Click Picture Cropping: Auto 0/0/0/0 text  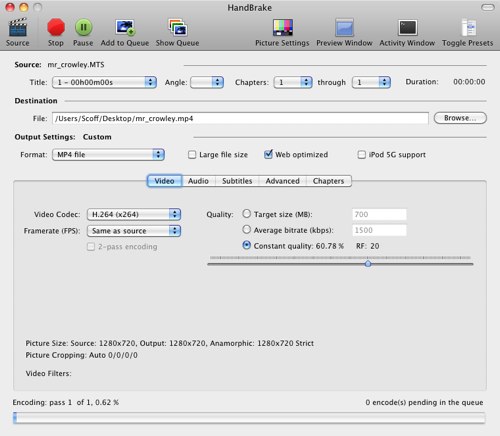(x=82, y=355)
